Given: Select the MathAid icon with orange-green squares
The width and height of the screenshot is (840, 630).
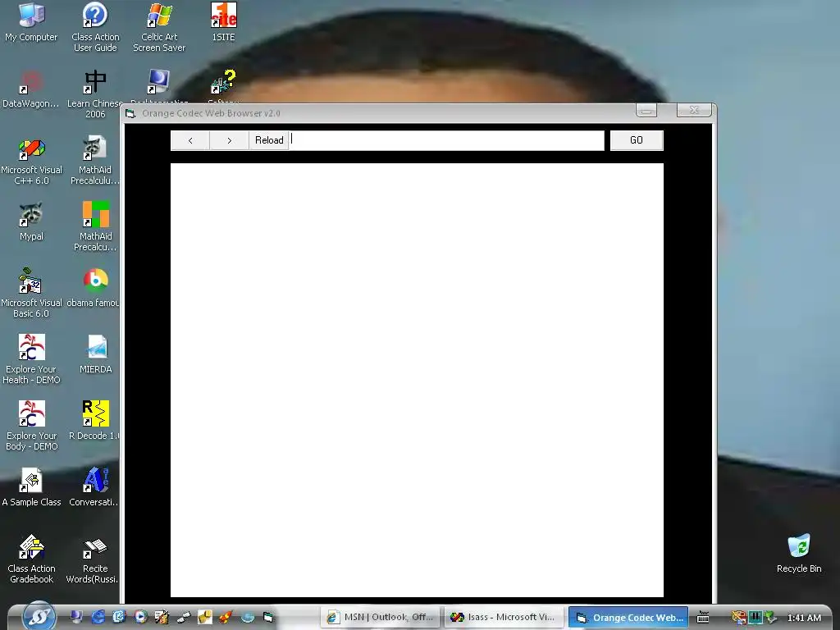Looking at the screenshot, I should click(95, 226).
